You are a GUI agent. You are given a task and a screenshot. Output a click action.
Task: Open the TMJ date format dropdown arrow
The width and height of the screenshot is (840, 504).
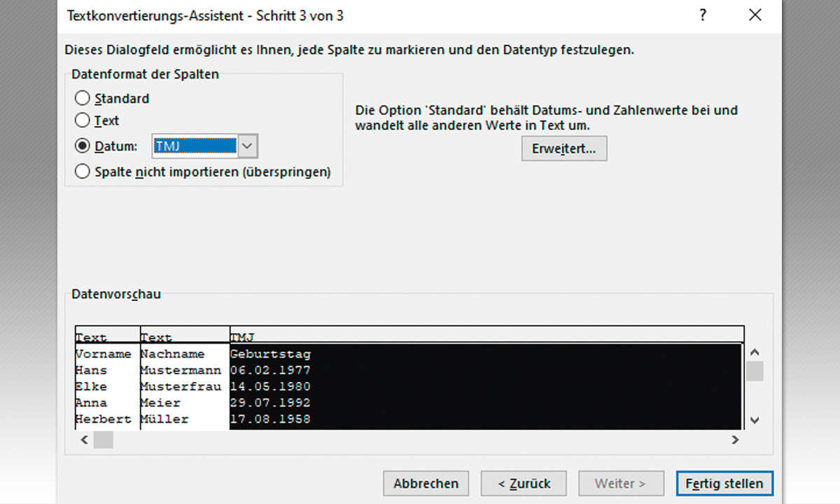coord(248,146)
